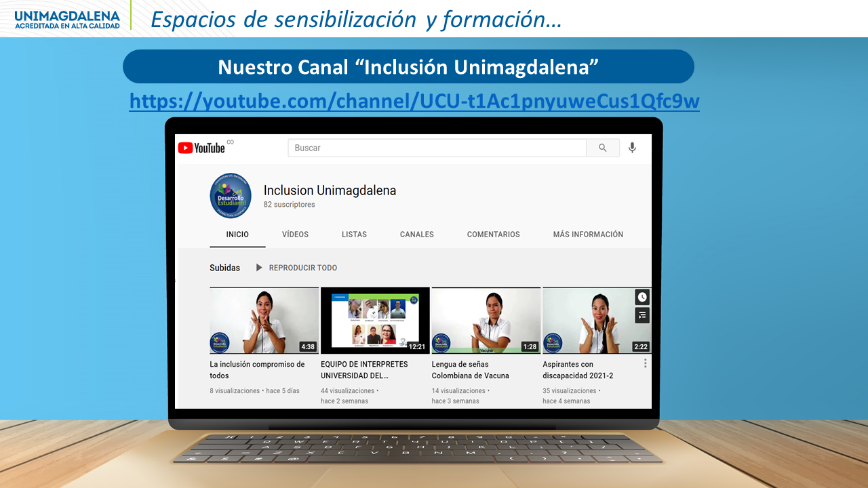
Task: Click thumbnail of 1:28 Vacuna video
Action: point(486,321)
